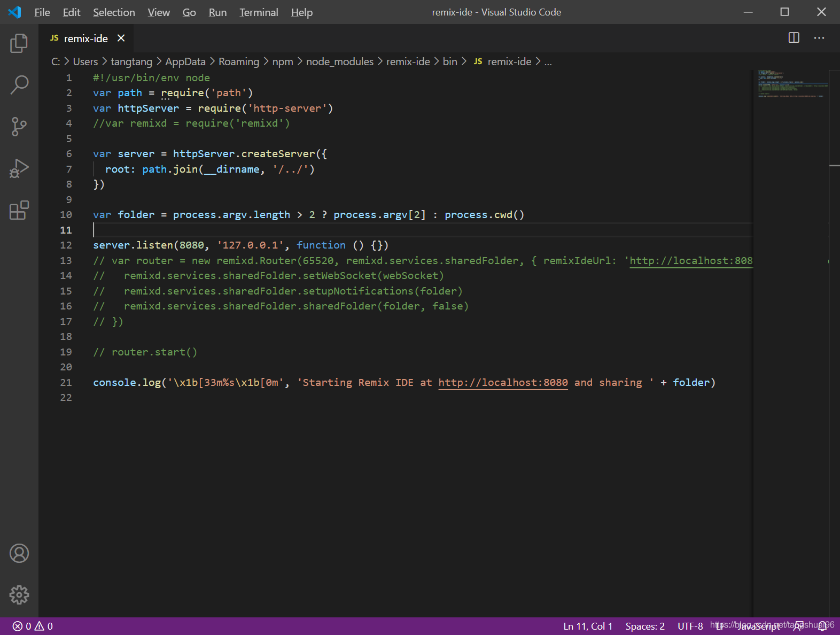
Task: Click the shebang line #!/usr/bin/env node
Action: (x=151, y=78)
